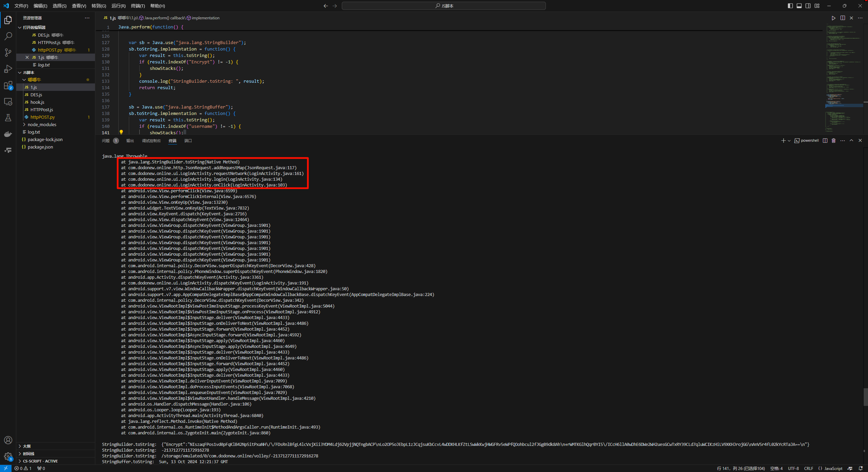Image resolution: width=868 pixels, height=472 pixels.
Task: Toggle the bottom panel layout button
Action: [799, 6]
